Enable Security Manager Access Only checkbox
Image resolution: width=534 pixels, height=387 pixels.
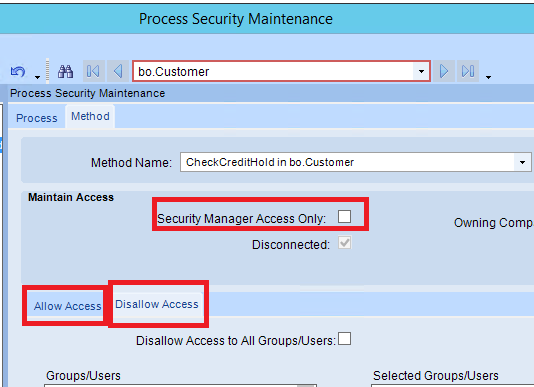pos(344,216)
